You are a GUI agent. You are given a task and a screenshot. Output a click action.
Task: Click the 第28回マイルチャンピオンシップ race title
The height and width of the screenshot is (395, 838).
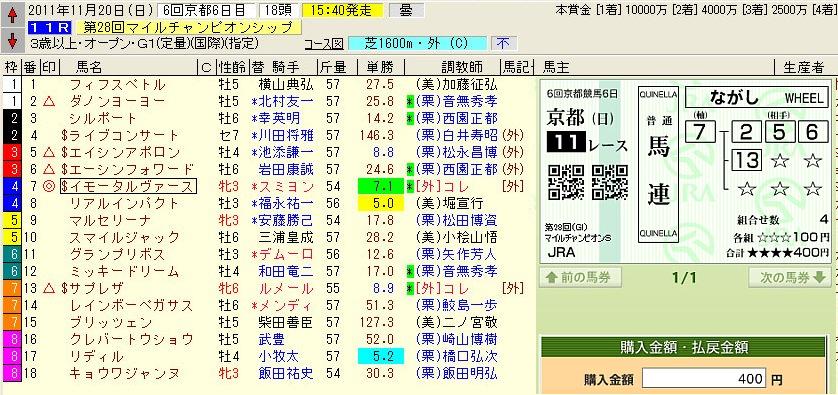pyautogui.click(x=189, y=28)
